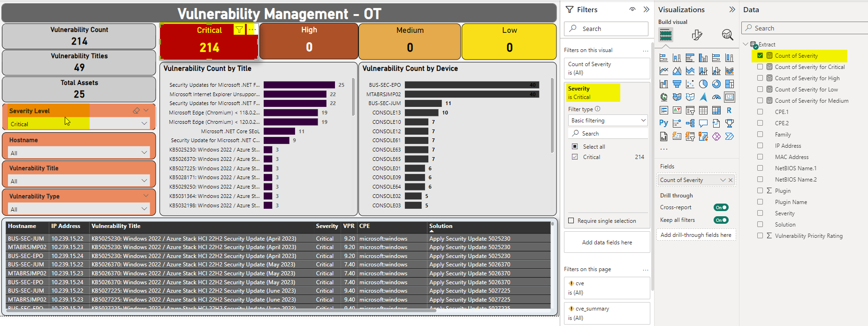This screenshot has height=326, width=868.
Task: Switch off Keep all filters toggle
Action: pos(721,220)
